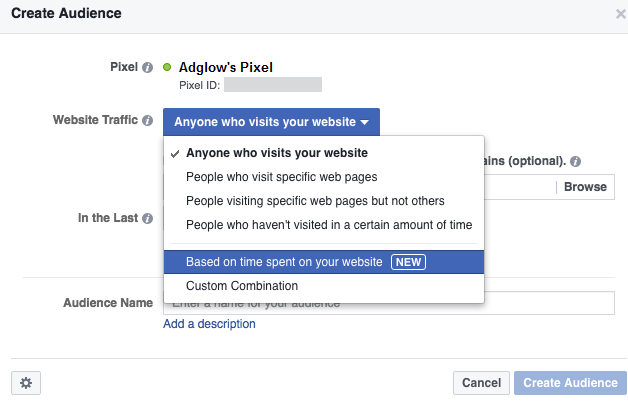
Task: Open the gear settings button
Action: 26,383
